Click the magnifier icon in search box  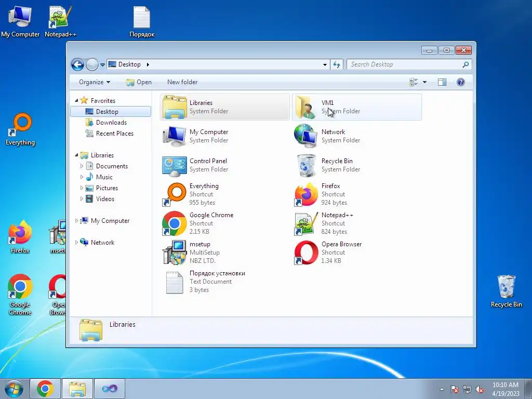point(465,64)
